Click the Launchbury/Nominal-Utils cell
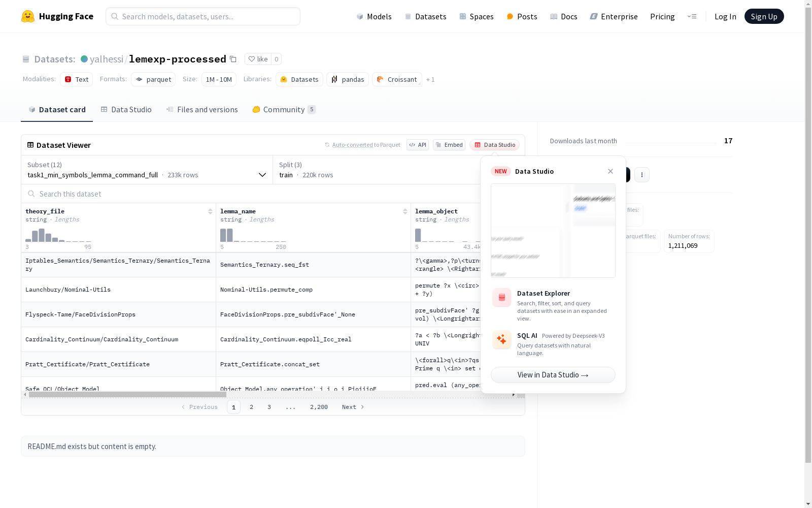Viewport: 812px width, 508px height. [118, 290]
